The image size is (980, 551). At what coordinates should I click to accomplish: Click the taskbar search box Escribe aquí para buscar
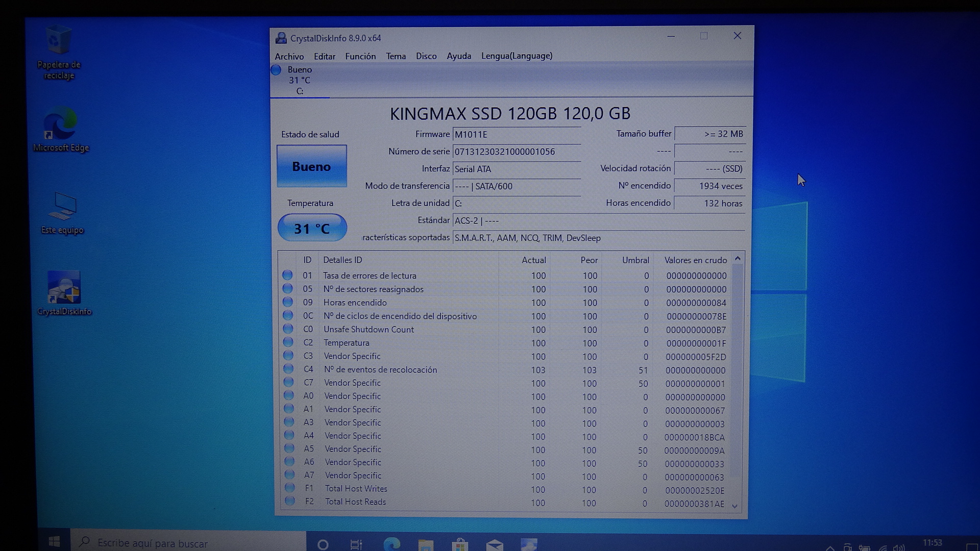[x=189, y=543]
